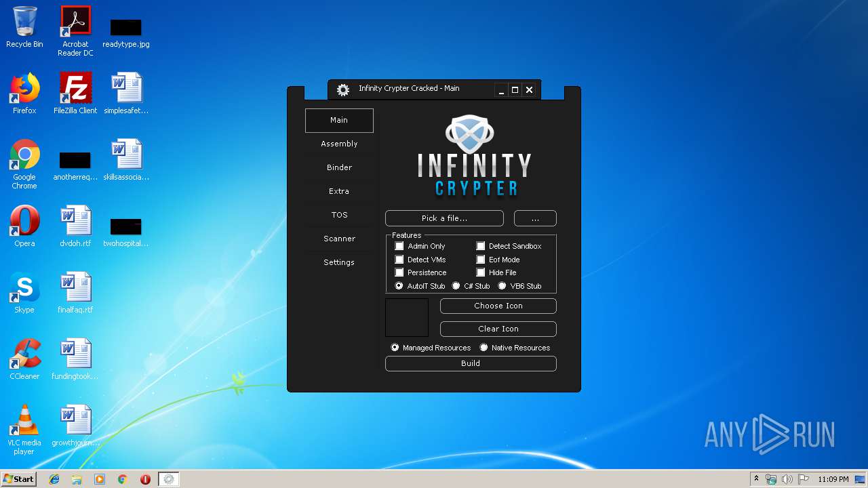The height and width of the screenshot is (488, 868).
Task: Select the skillsassocia... Word document icon
Action: tap(126, 160)
